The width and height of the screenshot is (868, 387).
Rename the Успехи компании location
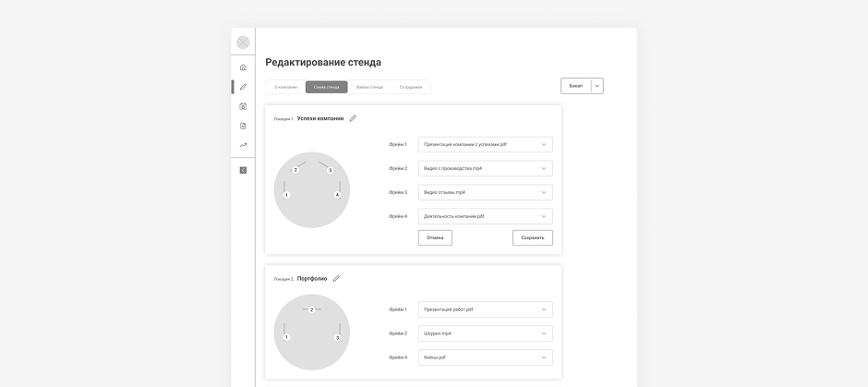pyautogui.click(x=353, y=118)
